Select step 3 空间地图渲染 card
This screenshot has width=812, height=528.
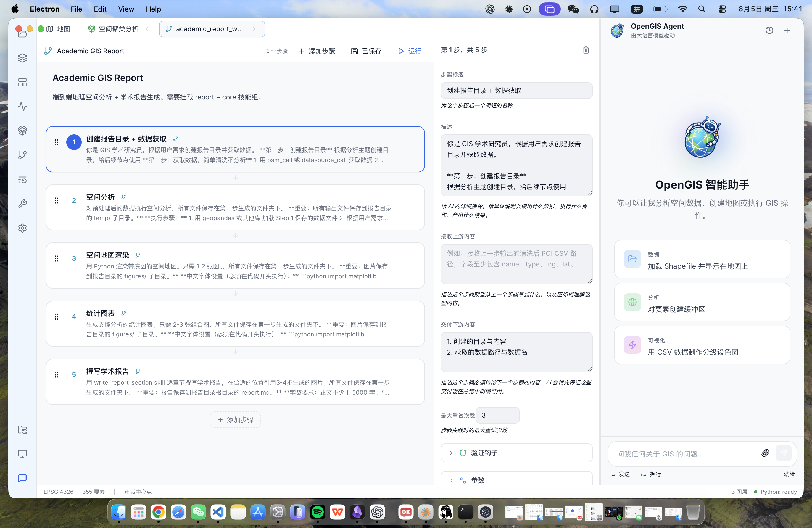pyautogui.click(x=235, y=265)
